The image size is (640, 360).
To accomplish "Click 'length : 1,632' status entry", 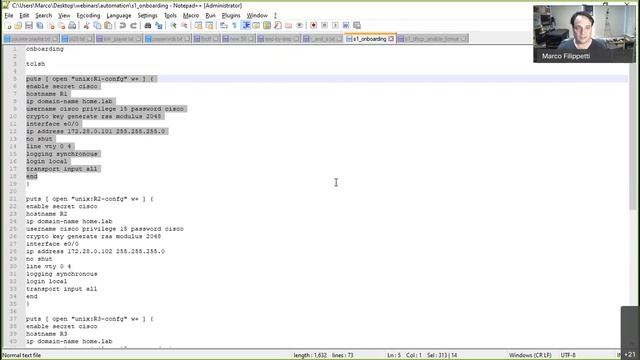I will coord(310,355).
